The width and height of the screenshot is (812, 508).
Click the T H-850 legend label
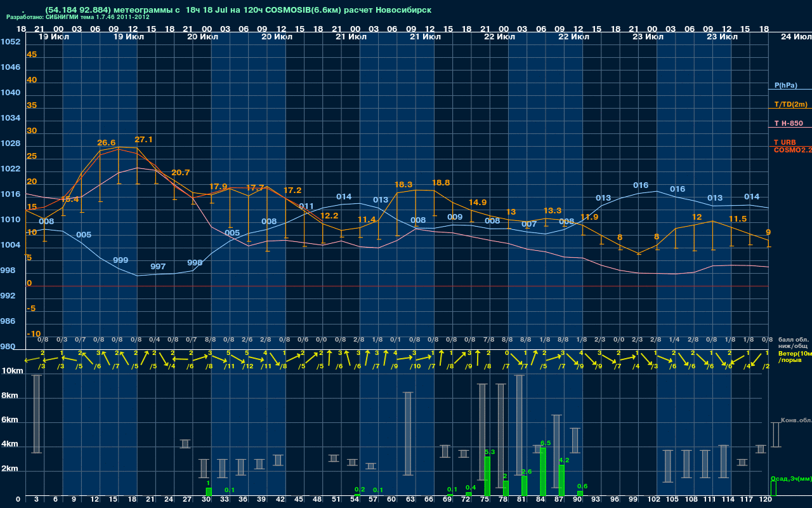point(788,123)
